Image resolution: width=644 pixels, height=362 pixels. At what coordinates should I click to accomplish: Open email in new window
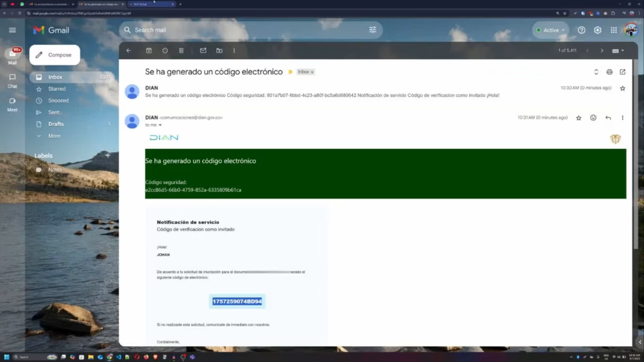tap(623, 72)
